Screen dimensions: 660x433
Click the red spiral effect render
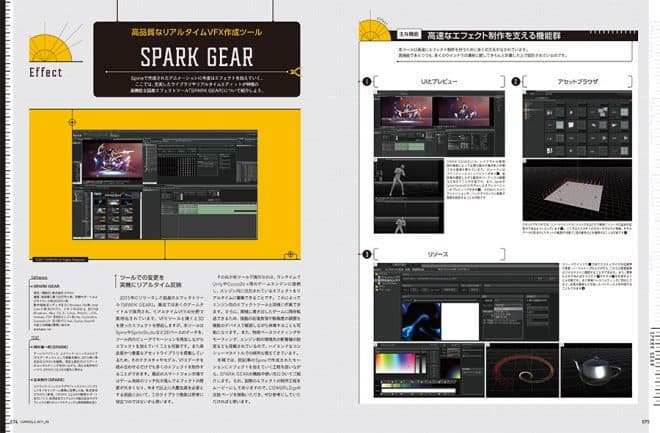[x=522, y=370]
